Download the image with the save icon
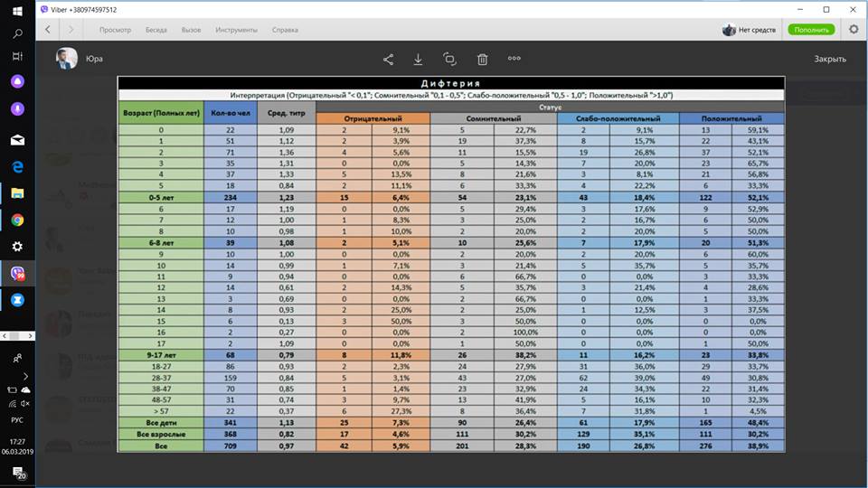This screenshot has width=868, height=488. tap(419, 60)
